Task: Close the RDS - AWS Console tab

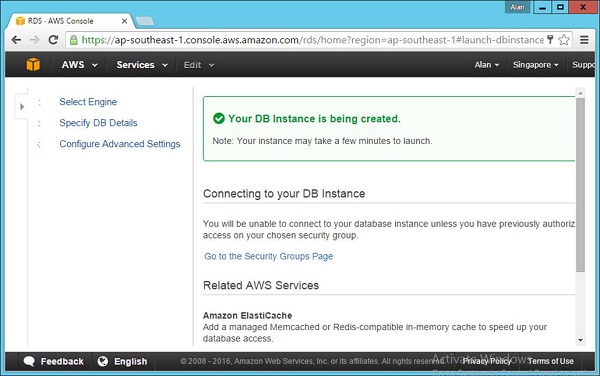Action: point(124,21)
